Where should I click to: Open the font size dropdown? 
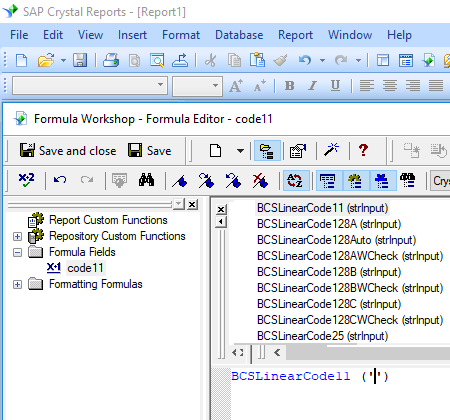pos(215,85)
